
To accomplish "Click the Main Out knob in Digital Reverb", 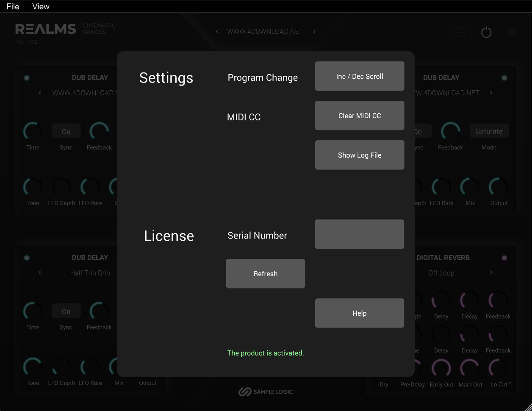I will click(470, 368).
